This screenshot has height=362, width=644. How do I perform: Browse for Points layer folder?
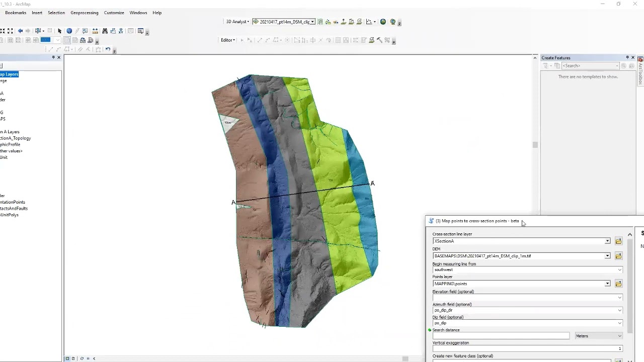coord(618,284)
